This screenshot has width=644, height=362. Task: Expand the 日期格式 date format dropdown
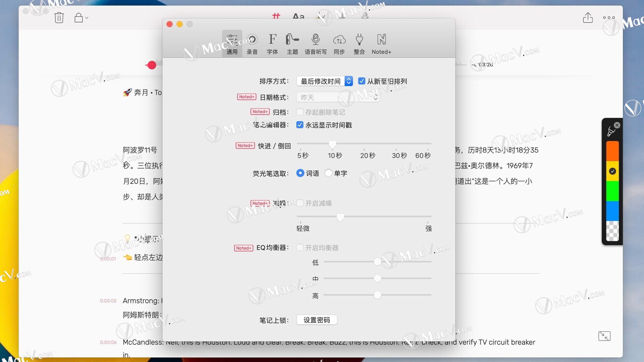point(338,97)
